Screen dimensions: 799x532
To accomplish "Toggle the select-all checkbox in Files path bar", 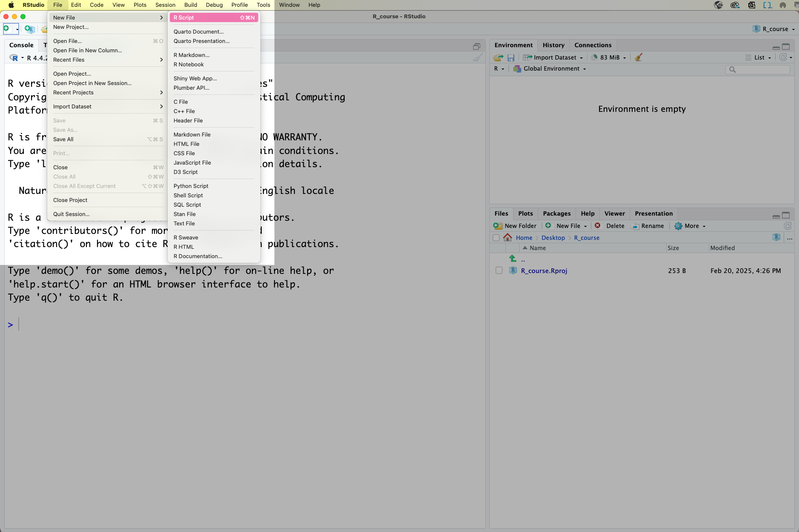I will tap(496, 238).
